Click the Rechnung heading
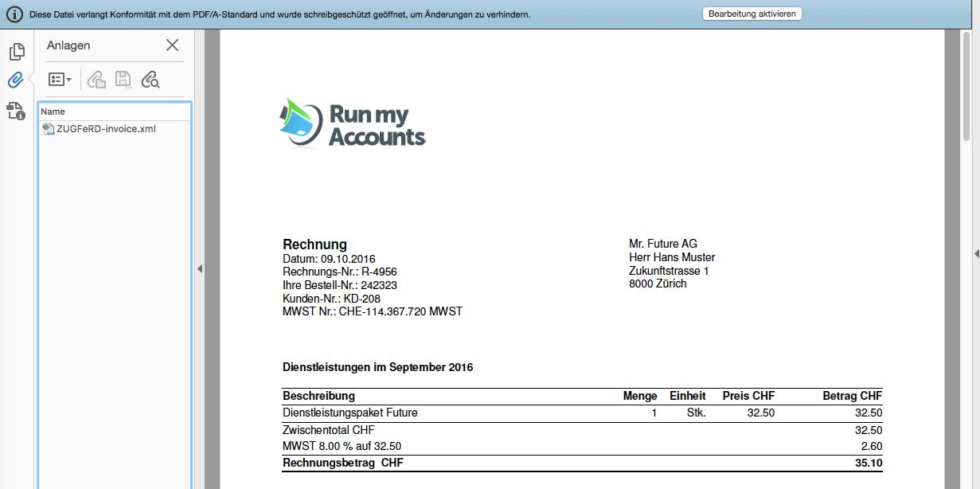The image size is (980, 489). pos(314,244)
